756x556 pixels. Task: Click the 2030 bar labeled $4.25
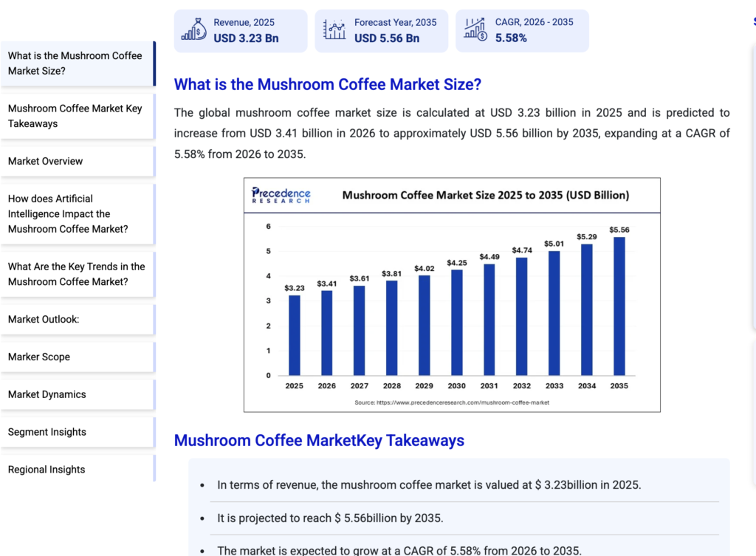(457, 322)
